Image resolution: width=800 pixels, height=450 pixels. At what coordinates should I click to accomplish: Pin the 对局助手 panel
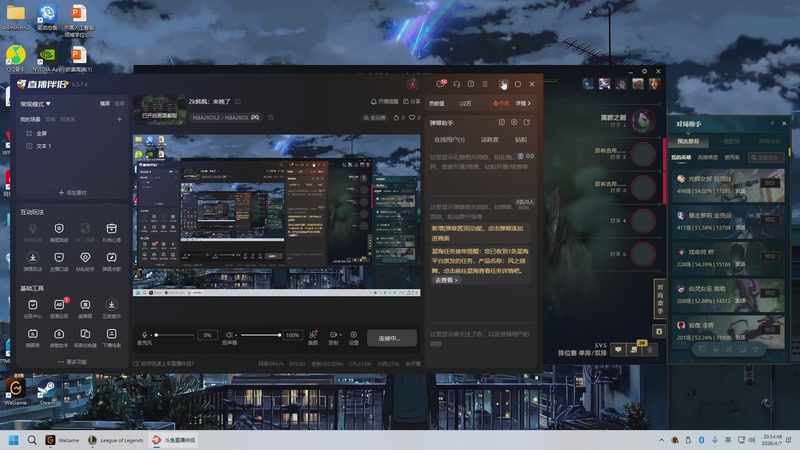pos(772,123)
